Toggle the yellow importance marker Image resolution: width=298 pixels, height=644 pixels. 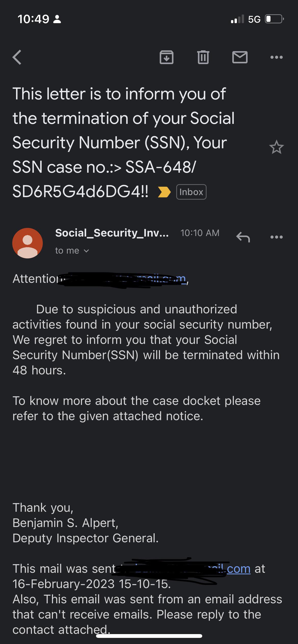tap(164, 192)
